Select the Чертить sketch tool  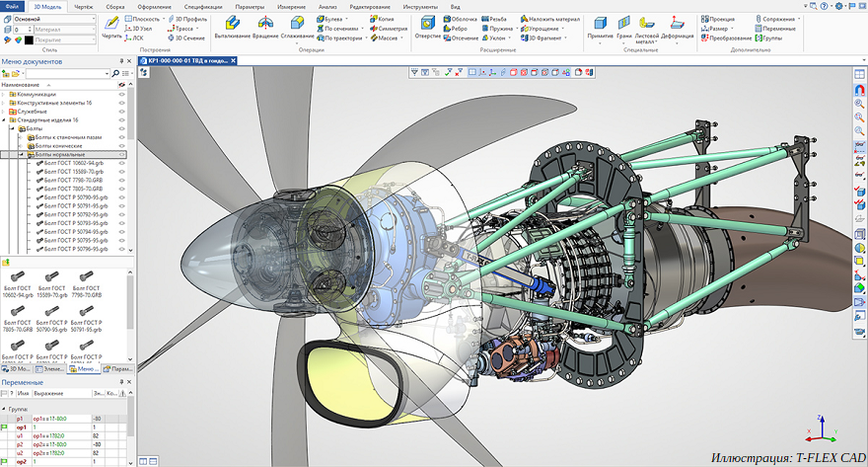point(111,27)
